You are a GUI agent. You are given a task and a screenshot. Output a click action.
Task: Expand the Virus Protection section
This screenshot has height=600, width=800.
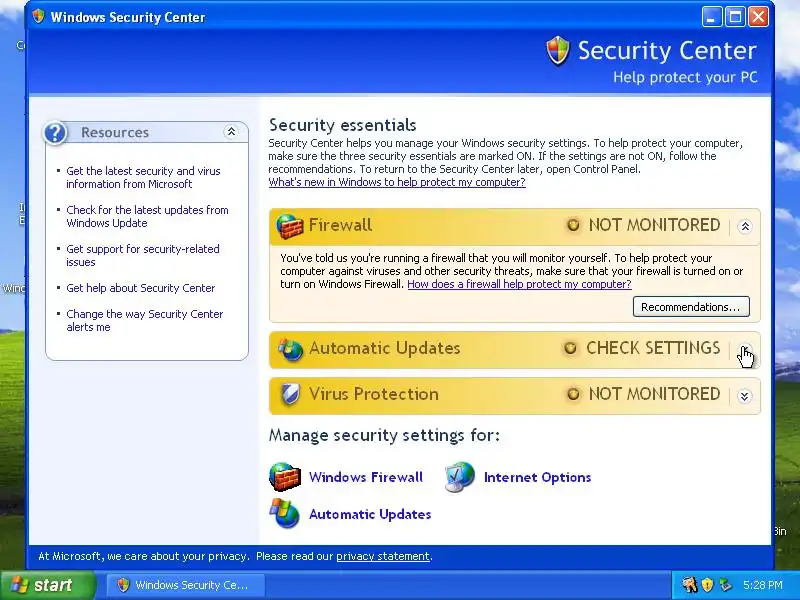tap(745, 396)
